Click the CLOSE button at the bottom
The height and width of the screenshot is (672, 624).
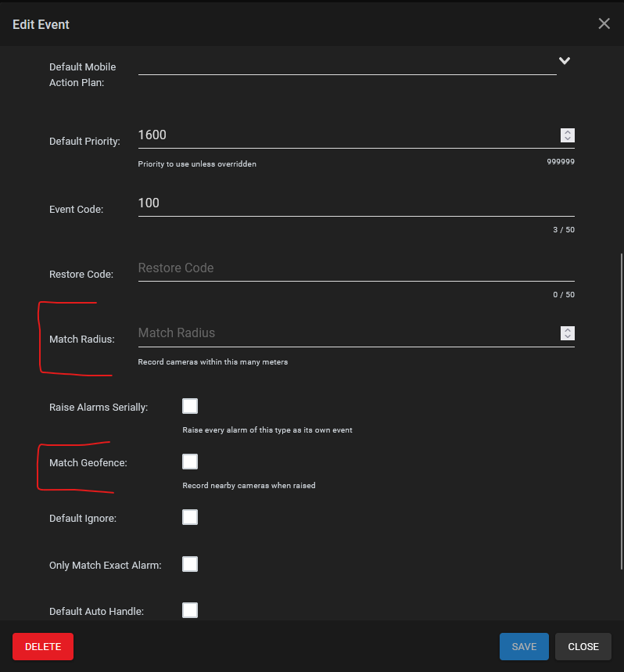pyautogui.click(x=583, y=646)
